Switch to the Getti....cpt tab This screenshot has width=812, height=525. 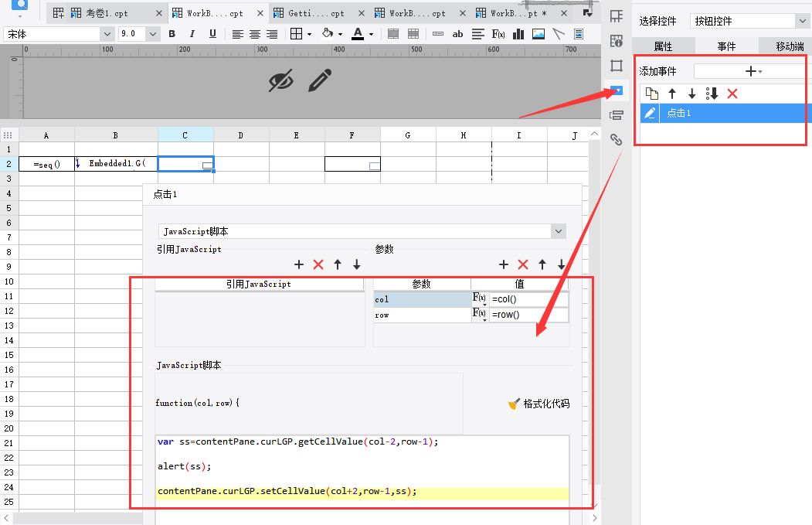317,13
